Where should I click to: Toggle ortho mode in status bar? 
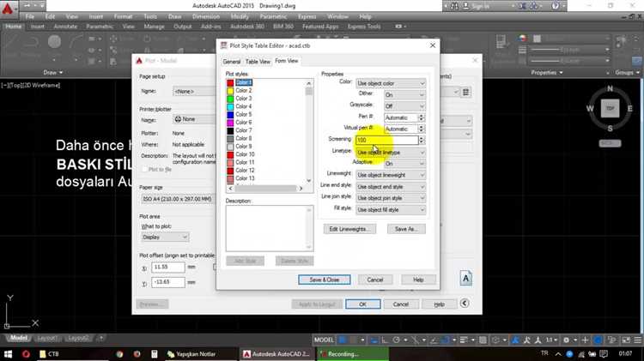[x=385, y=340]
